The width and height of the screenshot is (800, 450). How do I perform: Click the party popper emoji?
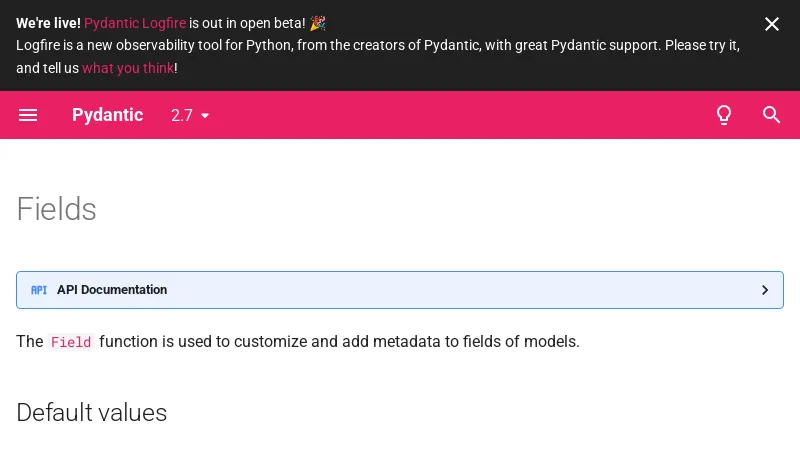pyautogui.click(x=318, y=23)
